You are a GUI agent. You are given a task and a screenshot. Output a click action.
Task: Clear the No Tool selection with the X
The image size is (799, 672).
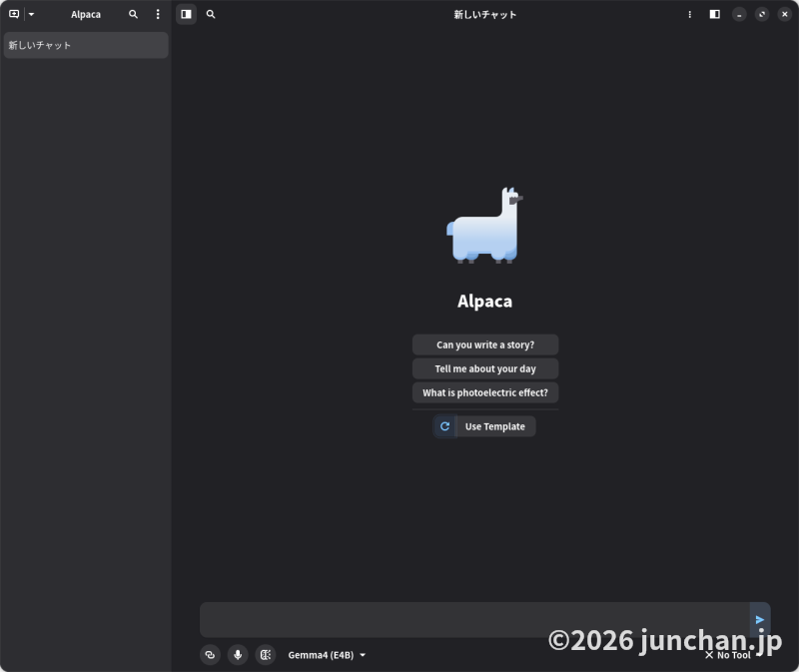click(710, 655)
